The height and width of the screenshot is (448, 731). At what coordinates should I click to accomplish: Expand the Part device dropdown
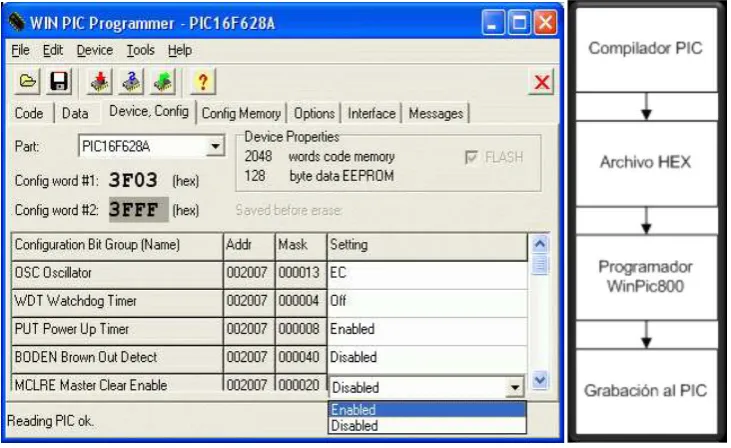click(215, 146)
